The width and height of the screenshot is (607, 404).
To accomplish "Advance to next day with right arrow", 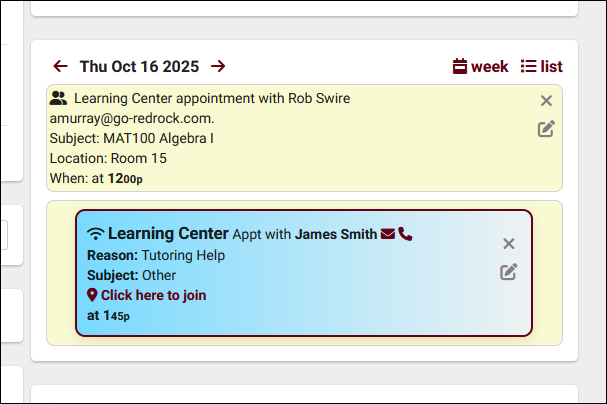I will pos(218,67).
